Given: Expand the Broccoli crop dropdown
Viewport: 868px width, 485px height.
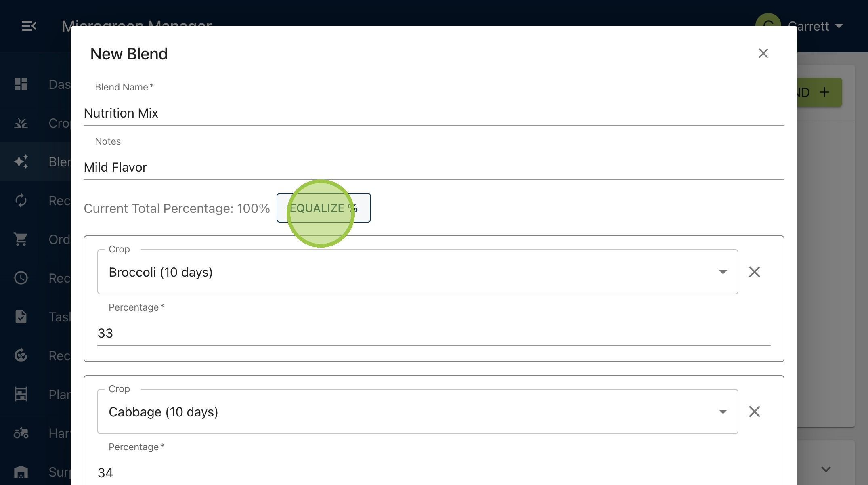Looking at the screenshot, I should pos(417,272).
